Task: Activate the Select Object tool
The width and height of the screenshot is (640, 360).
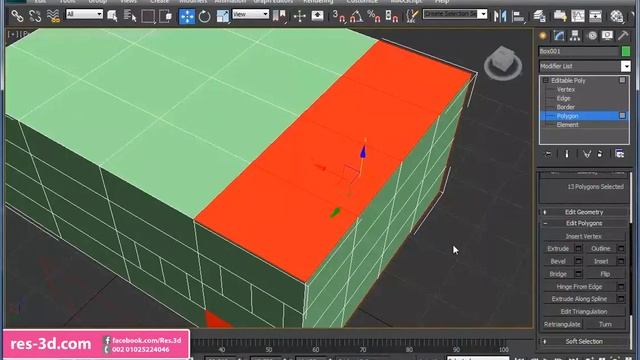Action: (x=112, y=16)
